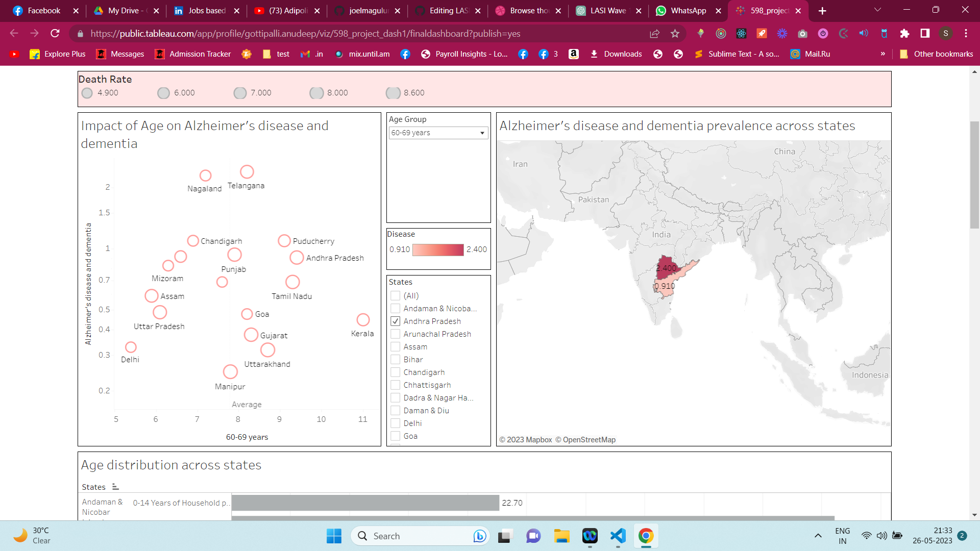Uncheck the Andhra Pradesh state filter
This screenshot has height=551, width=980.
click(396, 321)
